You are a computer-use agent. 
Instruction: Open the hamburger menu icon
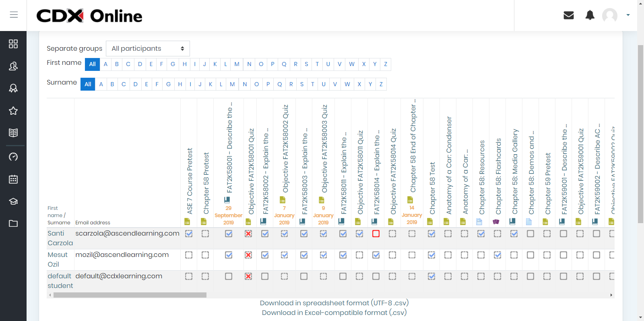click(x=14, y=15)
